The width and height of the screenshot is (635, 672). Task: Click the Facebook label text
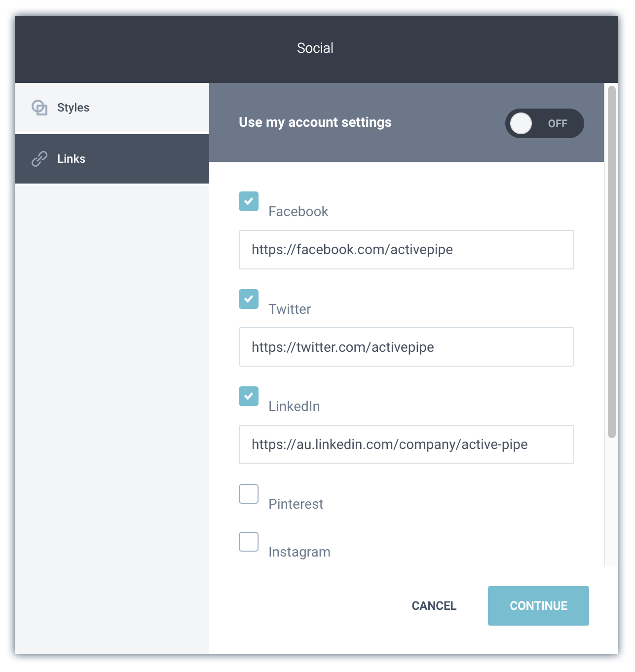click(298, 211)
